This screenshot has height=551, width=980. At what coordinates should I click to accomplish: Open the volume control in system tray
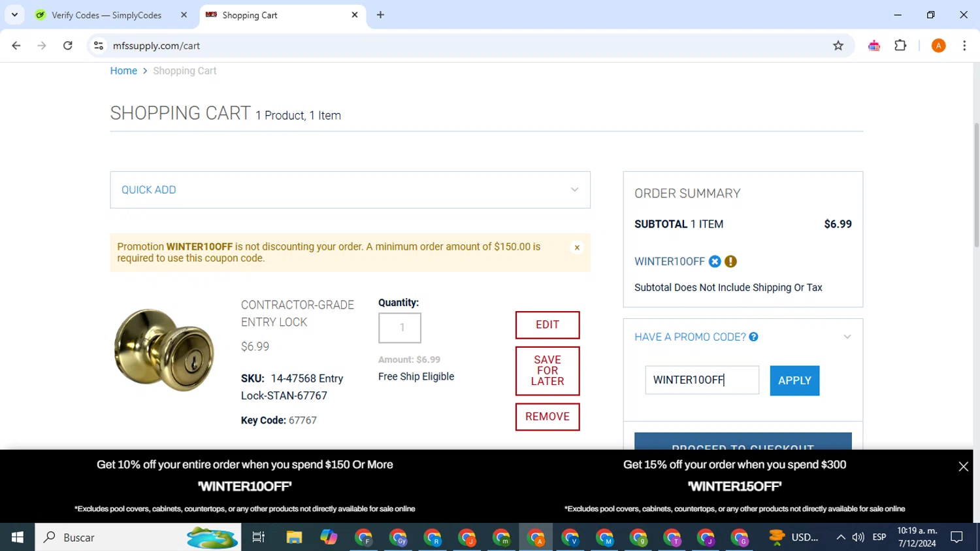click(858, 537)
